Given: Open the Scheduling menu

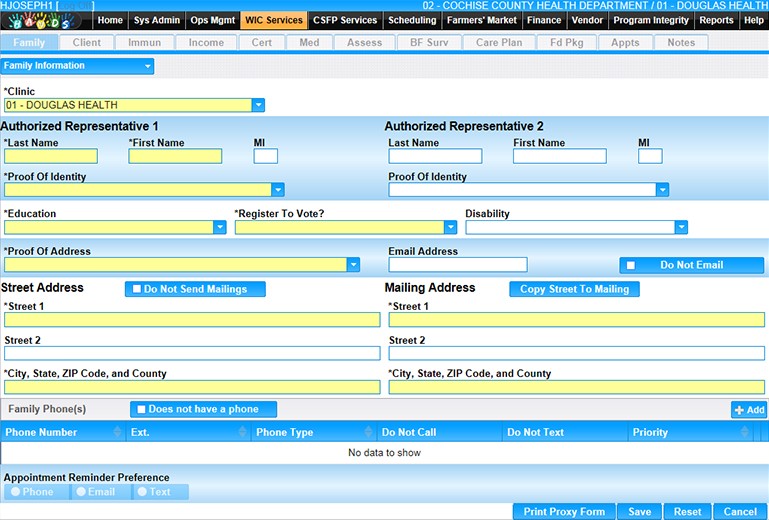Looking at the screenshot, I should [x=411, y=20].
